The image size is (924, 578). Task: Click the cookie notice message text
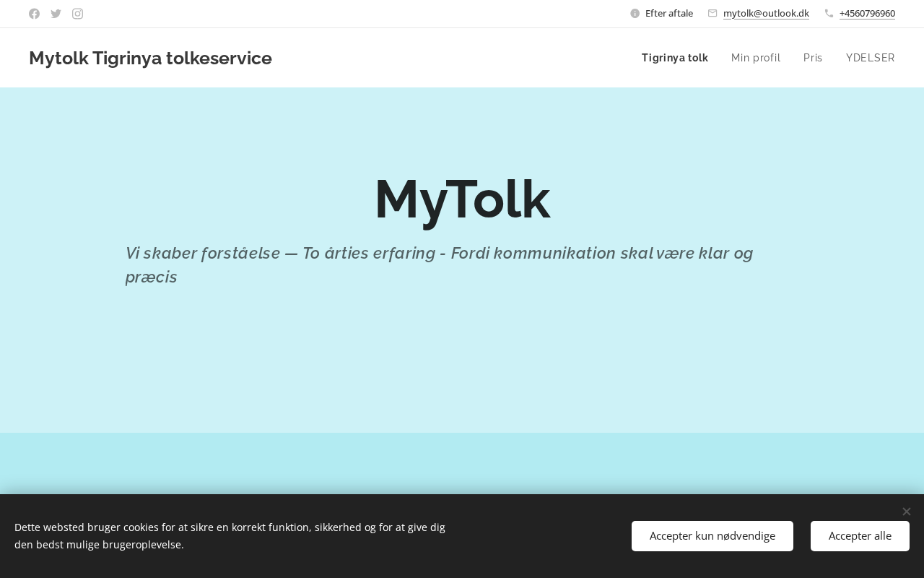click(230, 536)
